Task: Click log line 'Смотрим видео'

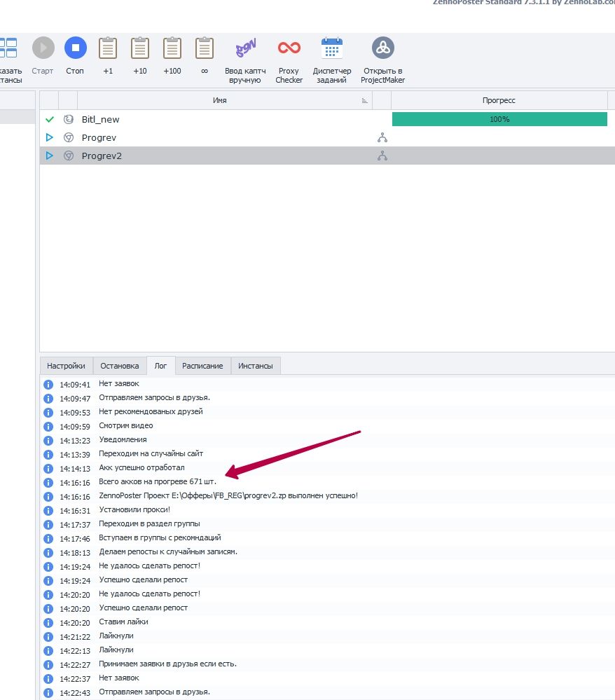Action: pyautogui.click(x=126, y=425)
